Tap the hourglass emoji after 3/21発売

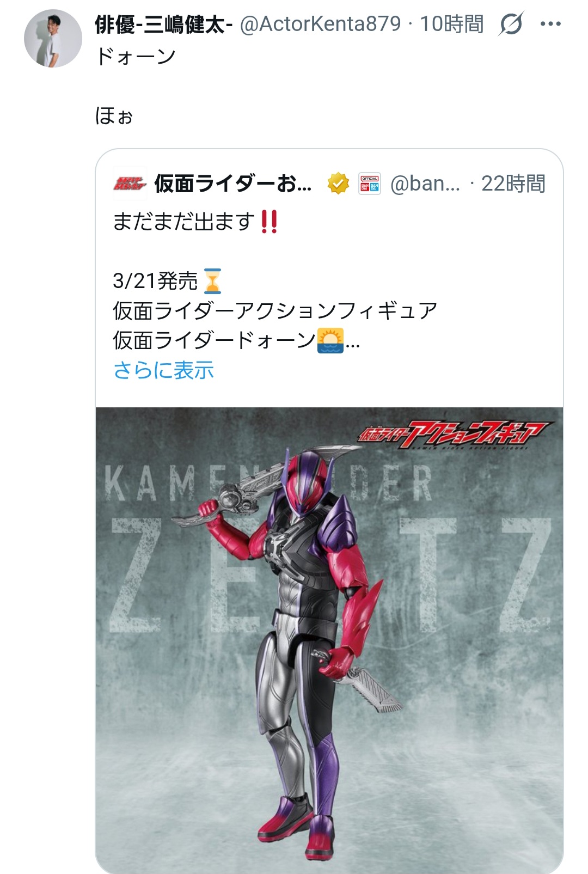pos(212,281)
